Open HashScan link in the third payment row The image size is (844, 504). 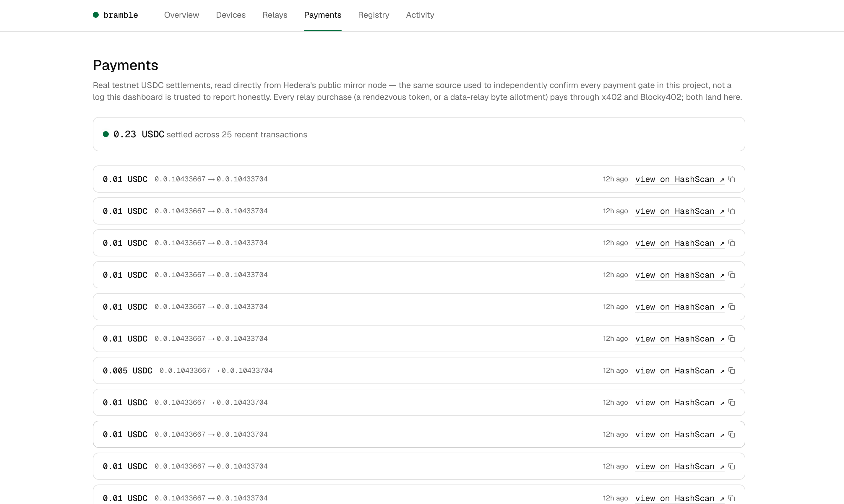pos(680,243)
